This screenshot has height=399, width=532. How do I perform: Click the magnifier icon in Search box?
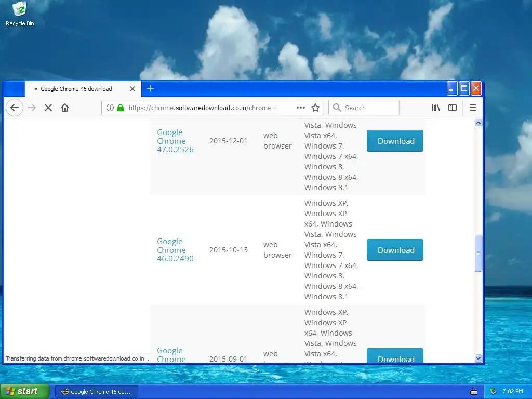(x=337, y=108)
